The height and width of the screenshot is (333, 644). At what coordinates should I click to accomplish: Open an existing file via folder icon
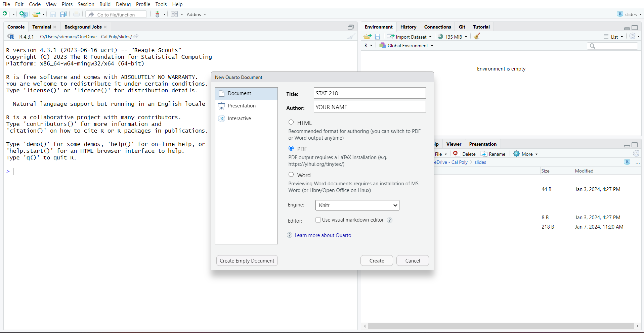click(36, 14)
